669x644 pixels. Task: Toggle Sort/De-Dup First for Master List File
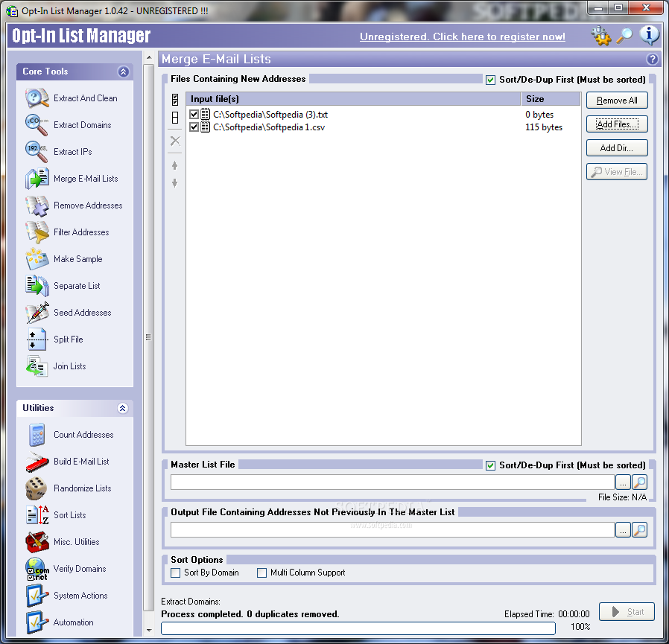point(491,465)
